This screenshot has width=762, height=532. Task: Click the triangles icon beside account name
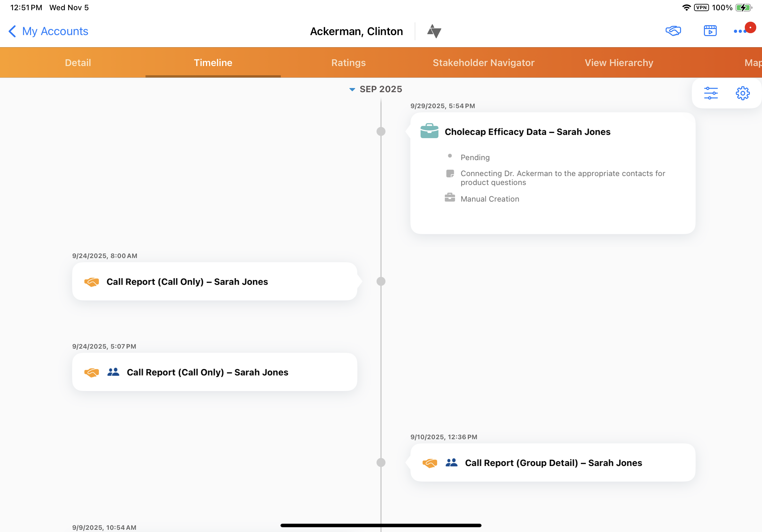point(434,31)
